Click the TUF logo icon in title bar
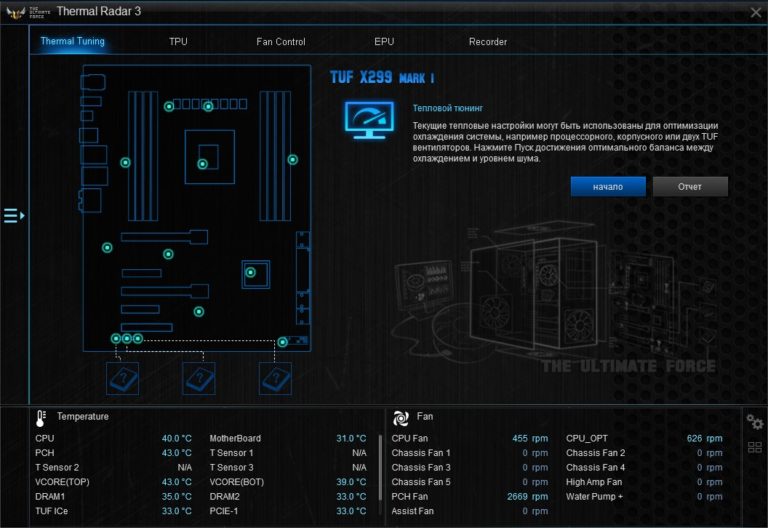Image resolution: width=768 pixels, height=528 pixels. click(x=16, y=12)
